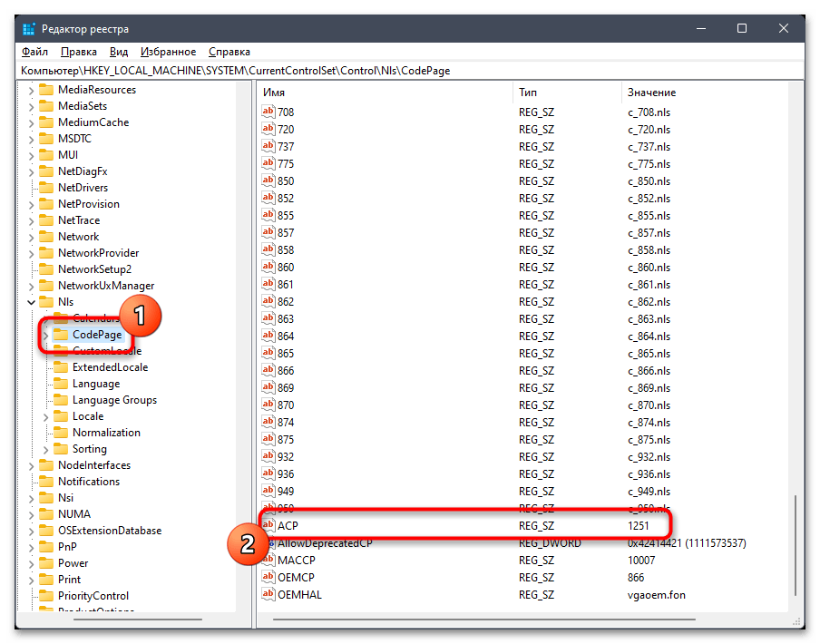Viewport: 820px width, 644px height.
Task: Click the Registry Editor icon in title bar
Action: pos(28,28)
